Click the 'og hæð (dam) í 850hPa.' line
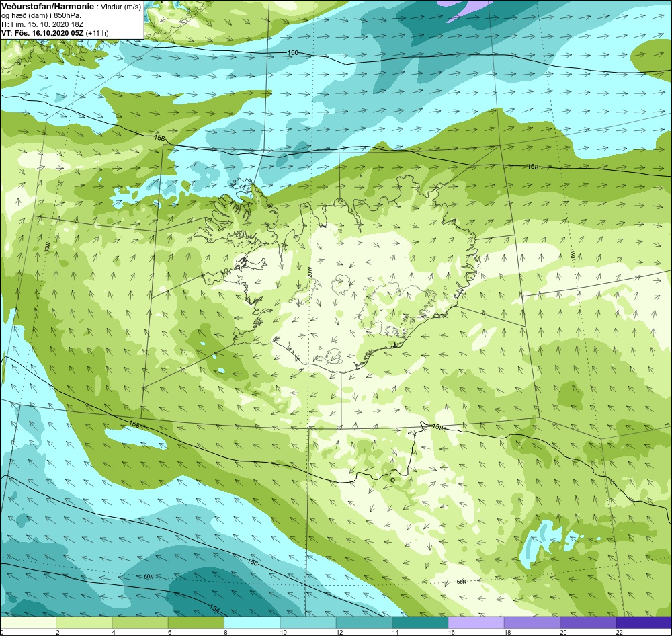Image resolution: width=672 pixels, height=636 pixels. (41, 16)
